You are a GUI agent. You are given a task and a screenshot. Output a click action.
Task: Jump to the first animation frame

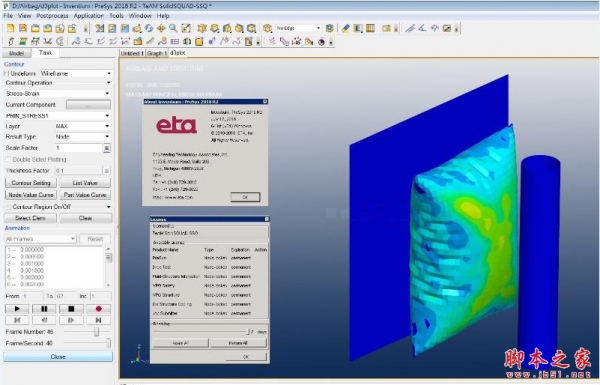[x=17, y=320]
